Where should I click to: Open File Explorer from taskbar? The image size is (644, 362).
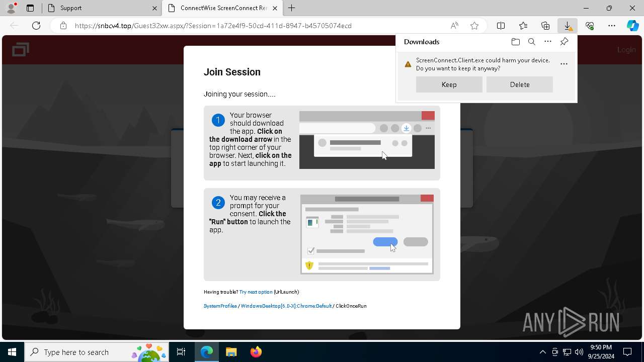click(231, 352)
